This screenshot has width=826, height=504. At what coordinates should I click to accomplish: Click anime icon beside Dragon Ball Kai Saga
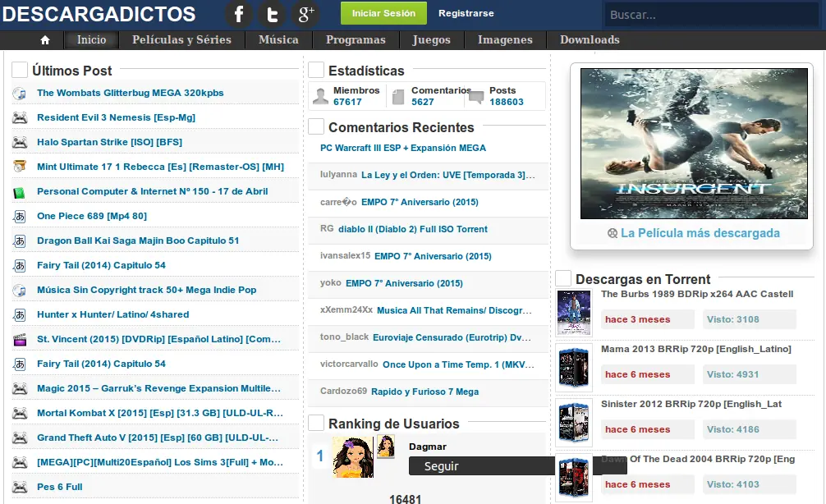(x=20, y=241)
